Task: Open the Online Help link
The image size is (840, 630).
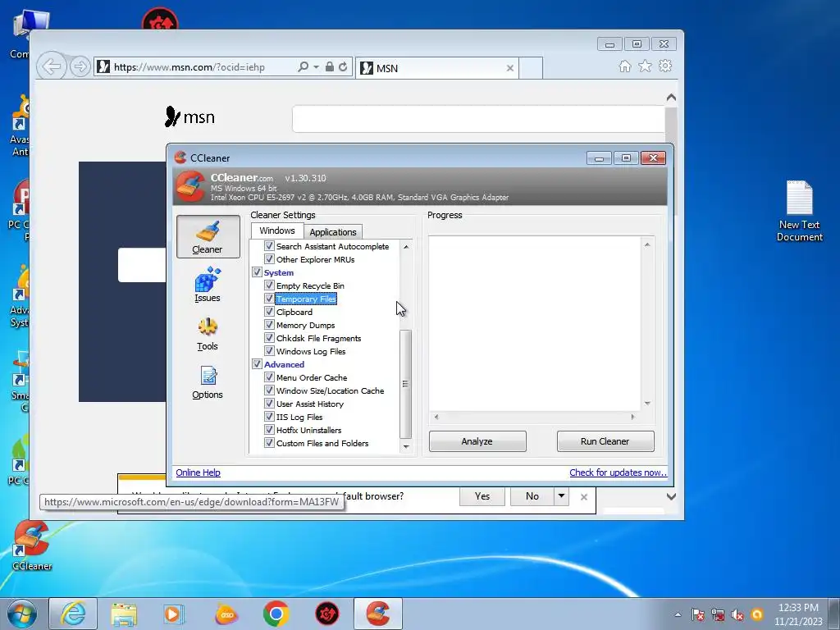Action: 199,472
